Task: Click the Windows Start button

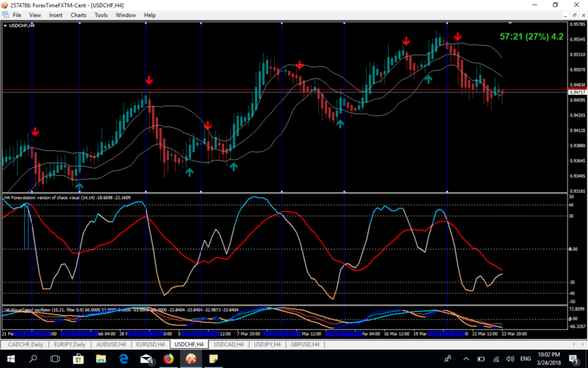Action: click(10, 358)
